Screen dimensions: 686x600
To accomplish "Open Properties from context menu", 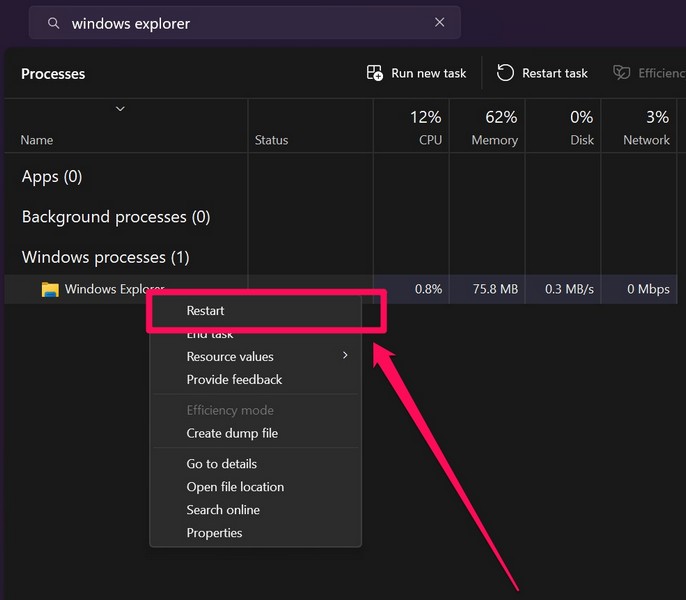I will tap(214, 533).
